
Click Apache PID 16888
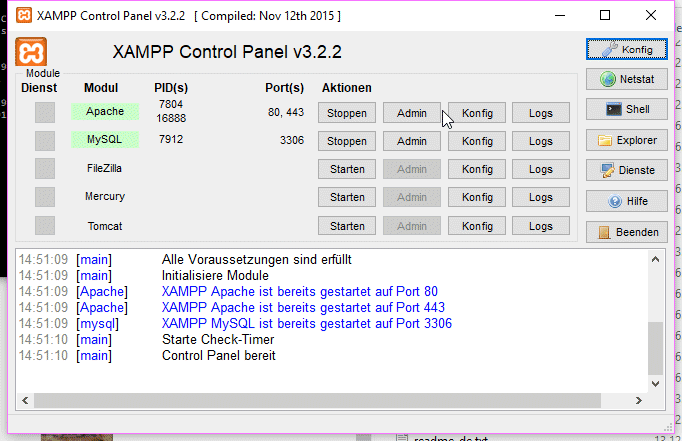point(171,118)
